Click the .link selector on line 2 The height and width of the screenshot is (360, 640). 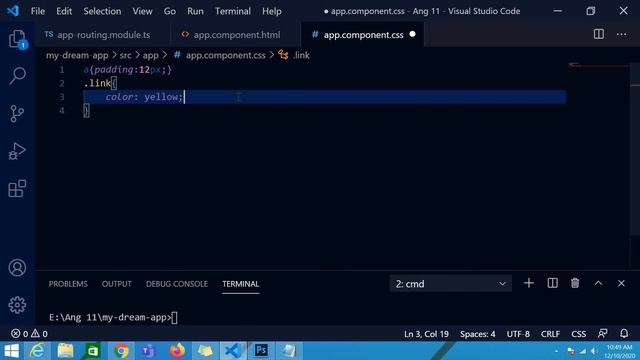pos(98,83)
